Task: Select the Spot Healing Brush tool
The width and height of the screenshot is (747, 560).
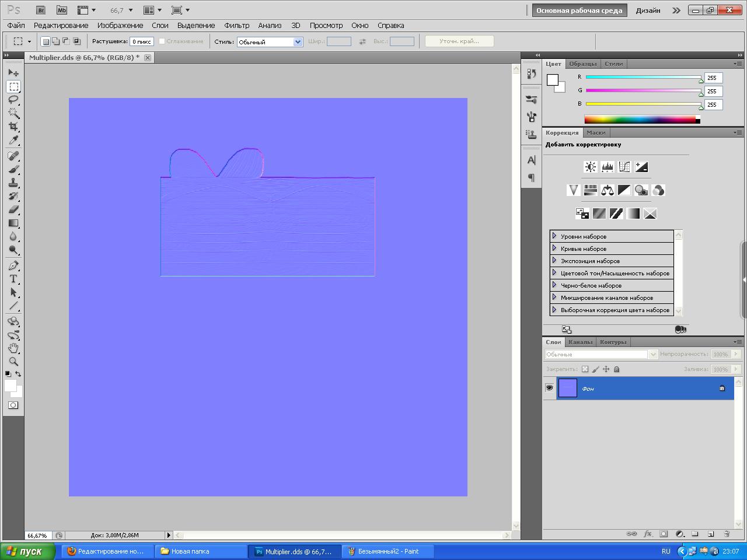Action: tap(13, 156)
